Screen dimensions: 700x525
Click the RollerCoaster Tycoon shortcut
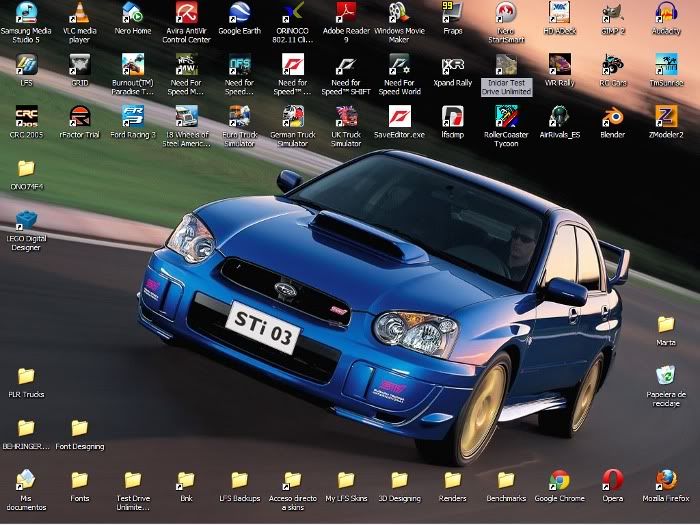coord(506,115)
